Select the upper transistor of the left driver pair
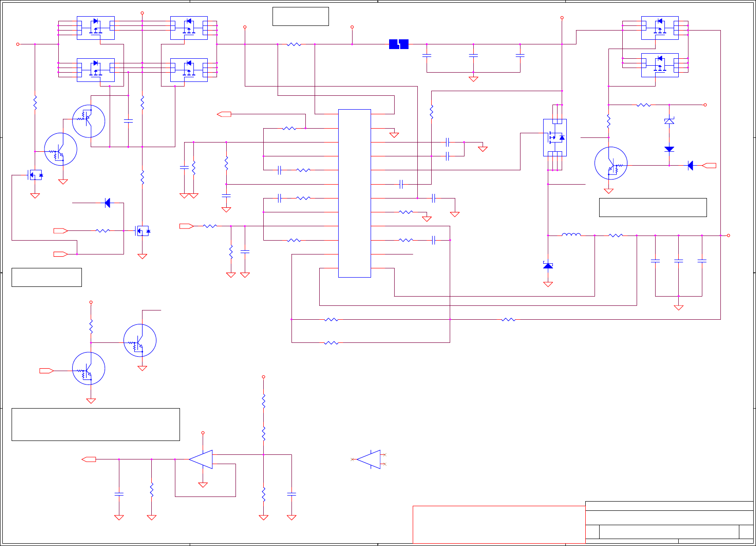 [89, 121]
